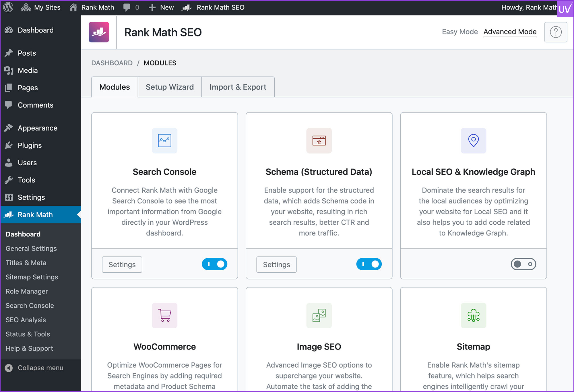Open the help question mark button

(556, 32)
